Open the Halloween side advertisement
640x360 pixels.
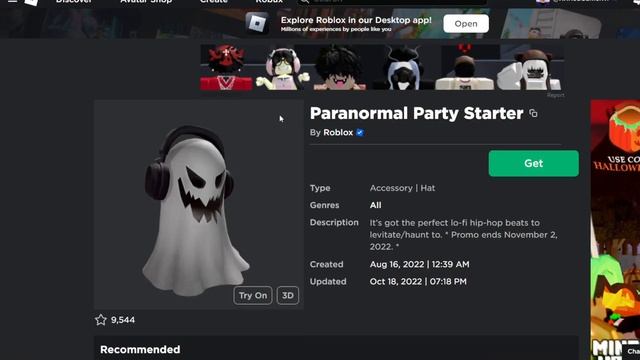(615, 229)
